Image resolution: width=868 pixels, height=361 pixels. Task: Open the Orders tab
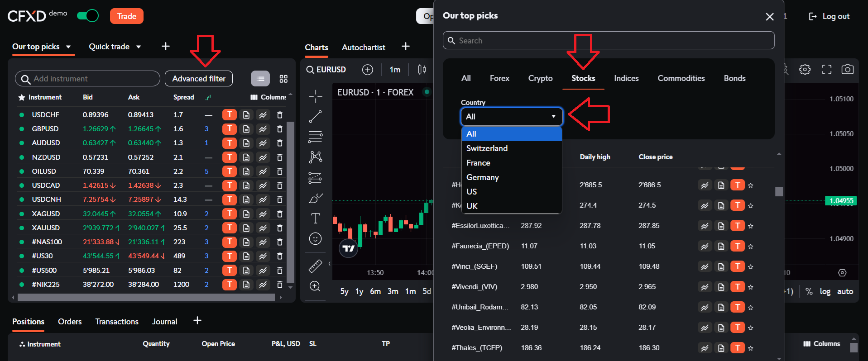pyautogui.click(x=70, y=322)
